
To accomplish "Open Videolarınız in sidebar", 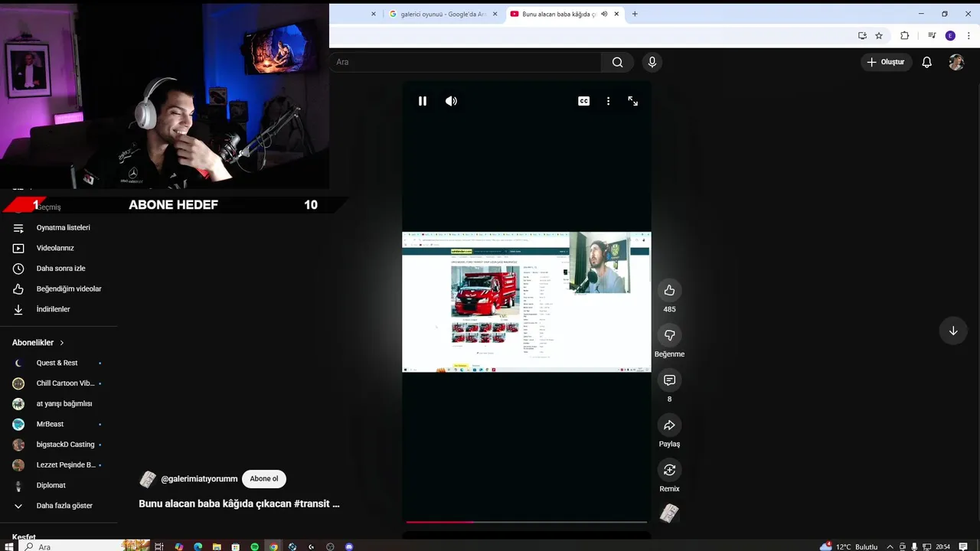I will pos(60,248).
